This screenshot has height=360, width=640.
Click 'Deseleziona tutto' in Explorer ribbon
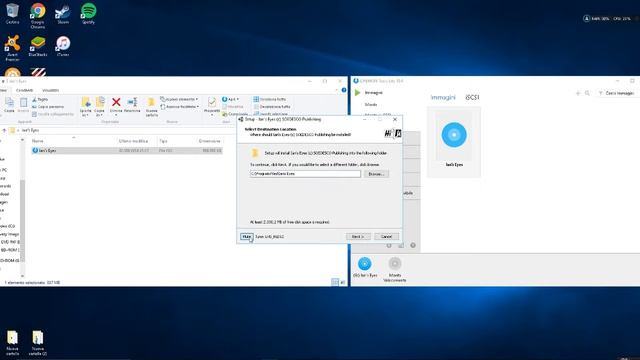coord(272,107)
